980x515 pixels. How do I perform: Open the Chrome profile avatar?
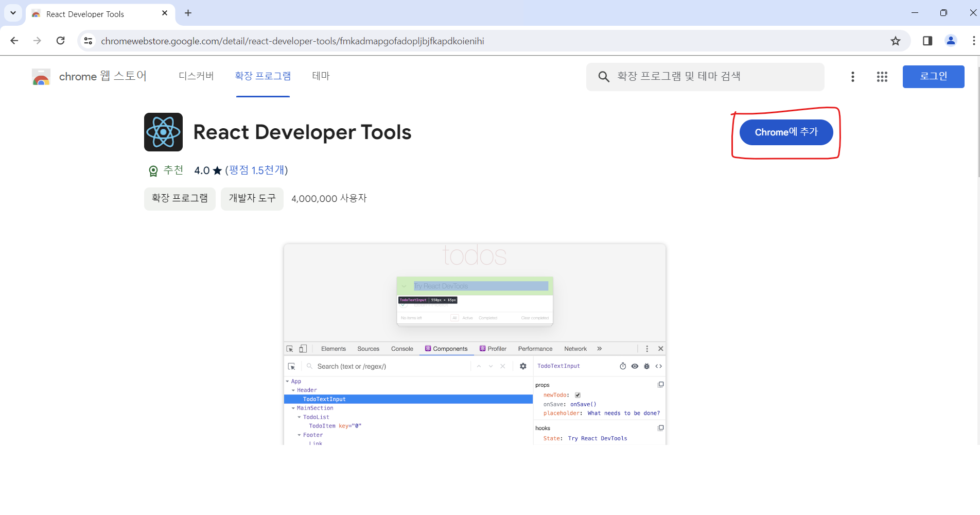click(x=951, y=41)
